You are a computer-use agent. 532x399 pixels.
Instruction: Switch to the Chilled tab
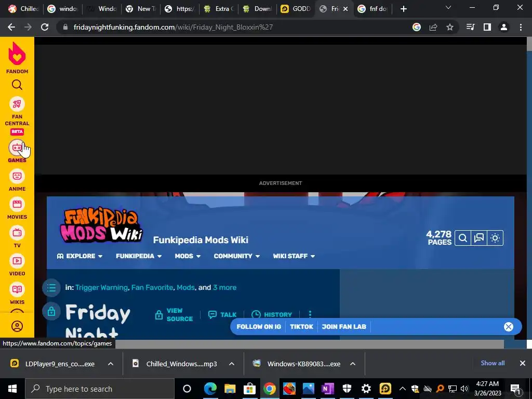click(x=24, y=9)
